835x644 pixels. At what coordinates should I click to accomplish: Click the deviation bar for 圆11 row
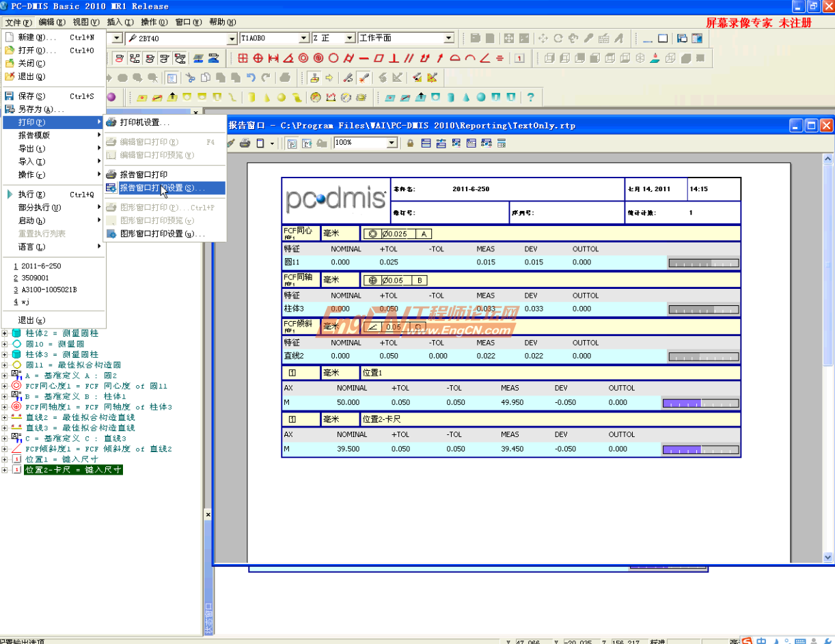pyautogui.click(x=704, y=263)
